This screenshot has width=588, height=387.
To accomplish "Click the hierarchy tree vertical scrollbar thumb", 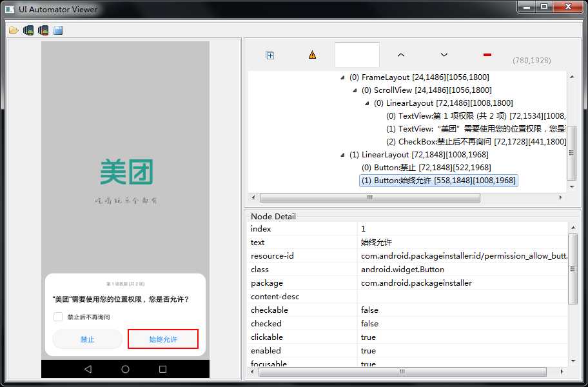I will point(571,153).
